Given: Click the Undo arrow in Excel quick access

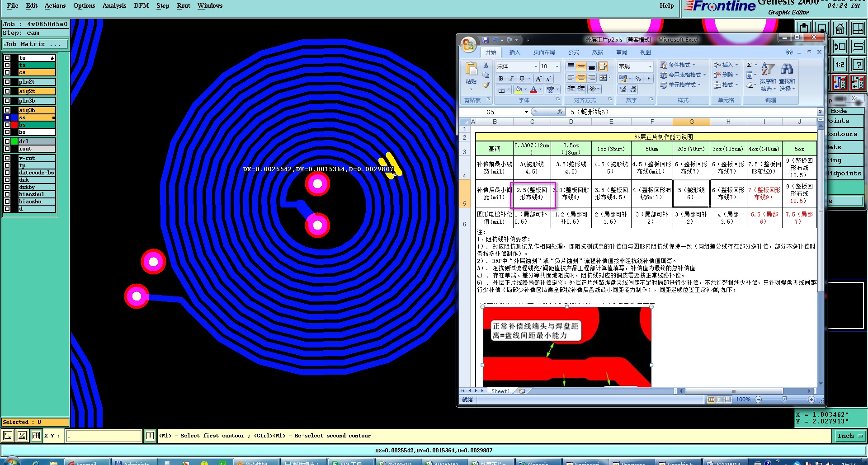Looking at the screenshot, I should click(x=495, y=40).
